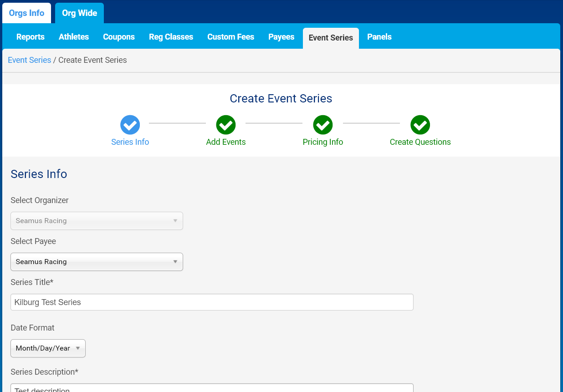Open the Reports tab

point(31,37)
